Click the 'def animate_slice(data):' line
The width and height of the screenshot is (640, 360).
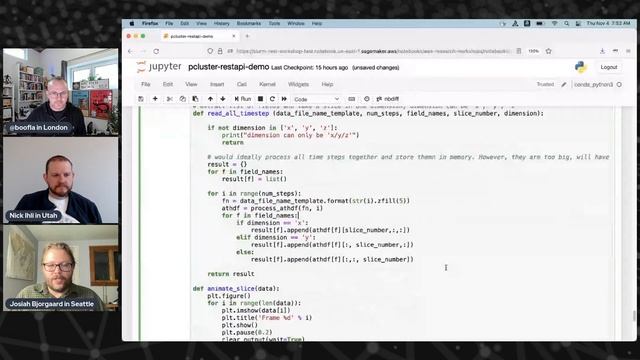pos(236,289)
